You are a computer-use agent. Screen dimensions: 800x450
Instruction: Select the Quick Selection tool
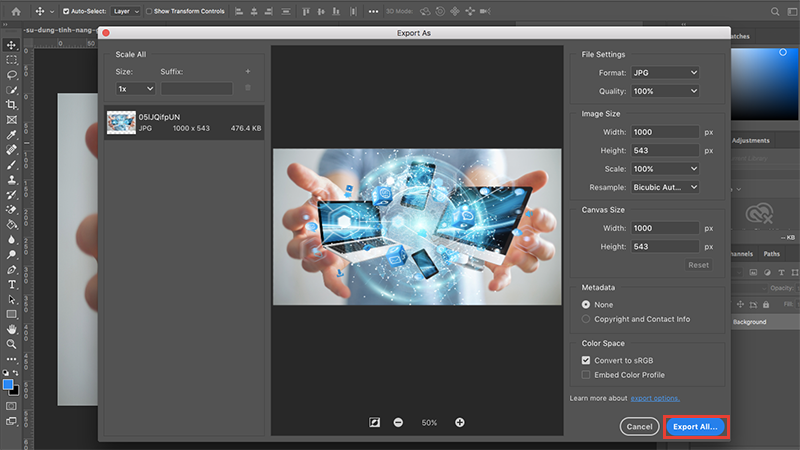click(11, 90)
